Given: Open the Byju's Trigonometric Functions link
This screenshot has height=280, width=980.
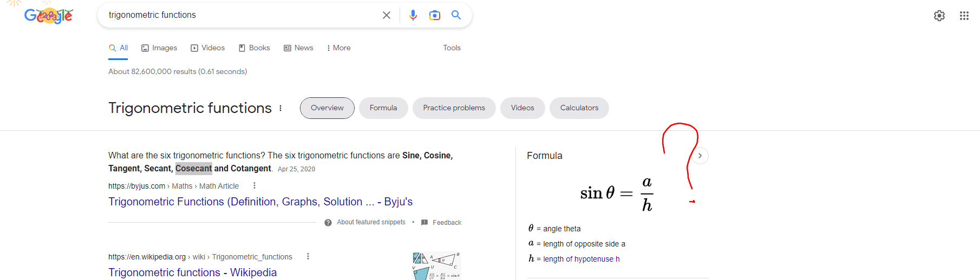Looking at the screenshot, I should (x=260, y=202).
